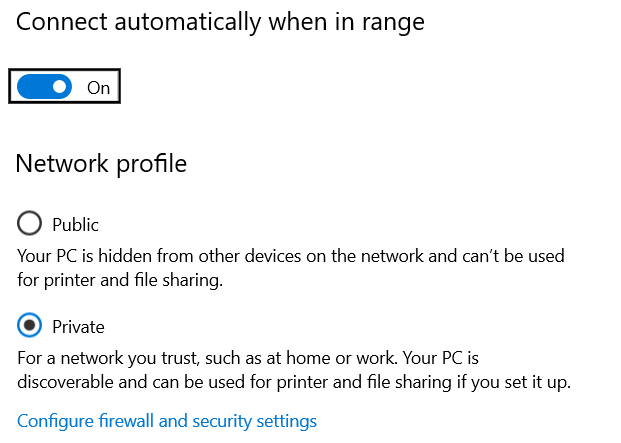Click the "On" label beside the toggle
This screenshot has height=443, width=621.
tap(98, 87)
